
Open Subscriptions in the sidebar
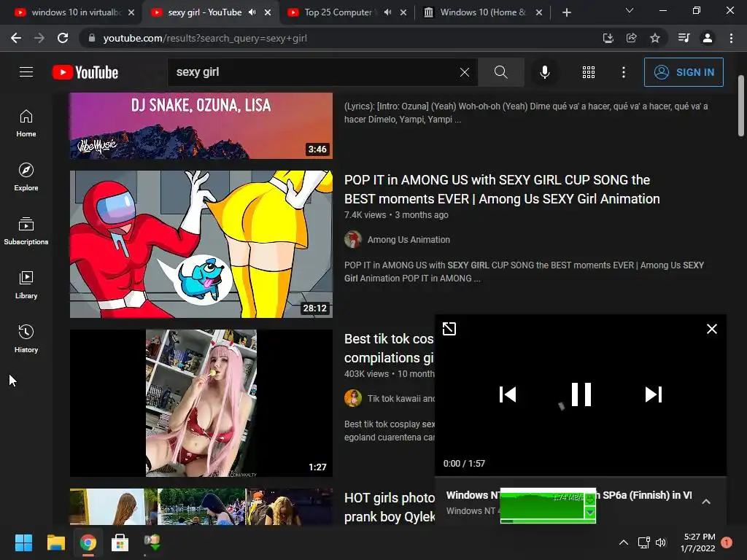pos(26,231)
